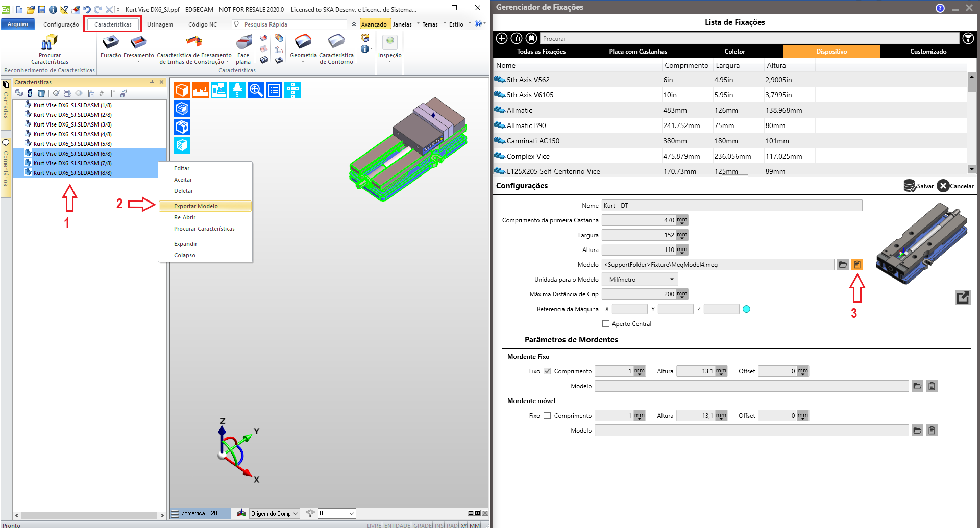Click the folder icon for Mordente Fixo Modelo
The image size is (980, 528).
pos(917,386)
